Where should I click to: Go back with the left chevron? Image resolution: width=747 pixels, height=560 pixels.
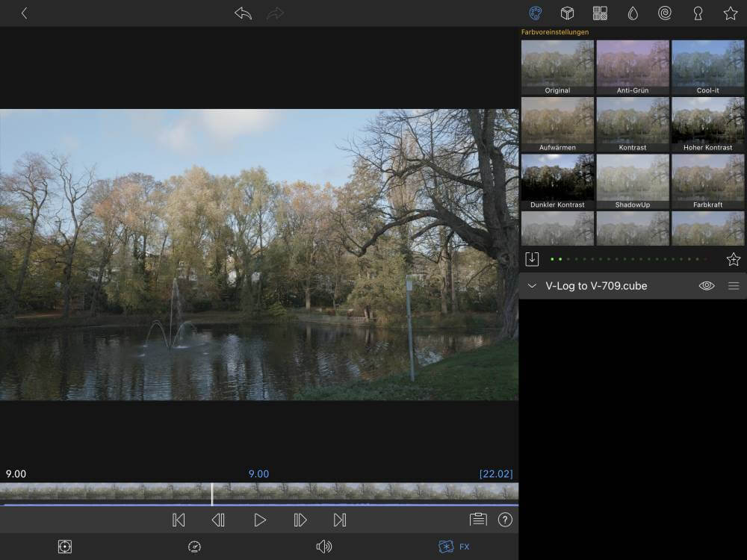pos(25,13)
